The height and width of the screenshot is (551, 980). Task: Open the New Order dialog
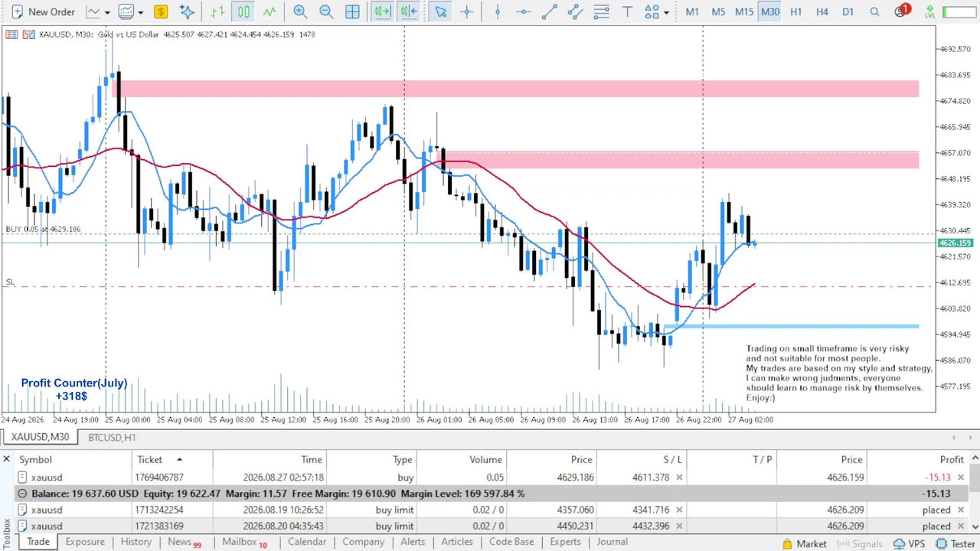point(42,11)
